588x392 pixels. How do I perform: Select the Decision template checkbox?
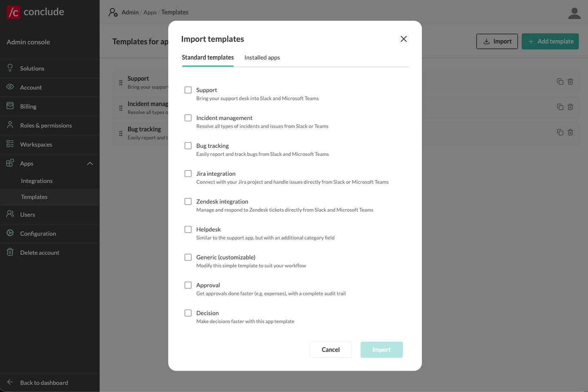tap(188, 313)
